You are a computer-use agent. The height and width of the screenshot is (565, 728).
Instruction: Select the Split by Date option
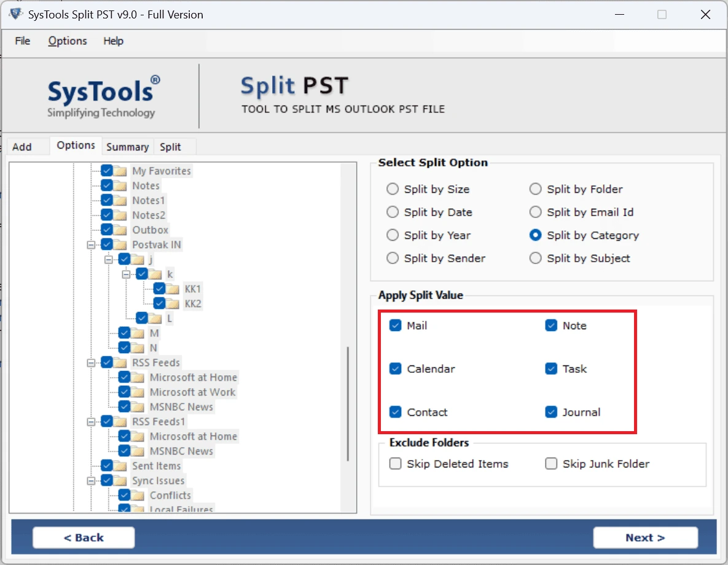click(393, 212)
